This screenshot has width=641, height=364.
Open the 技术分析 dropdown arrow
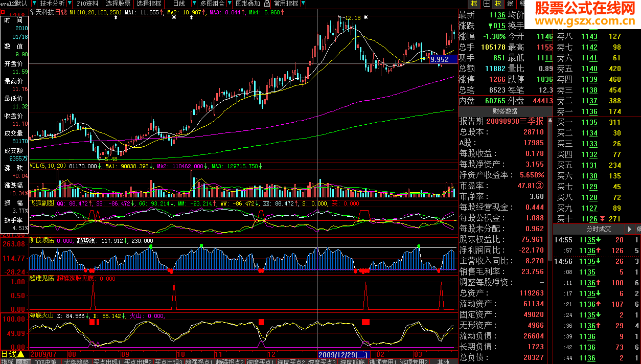[x=69, y=4]
